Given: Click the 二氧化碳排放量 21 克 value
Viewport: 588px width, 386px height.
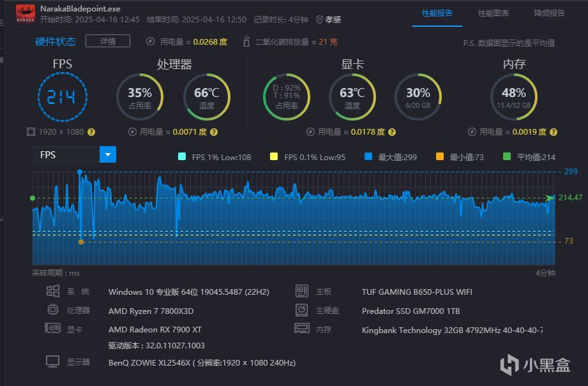Looking at the screenshot, I should click(328, 41).
